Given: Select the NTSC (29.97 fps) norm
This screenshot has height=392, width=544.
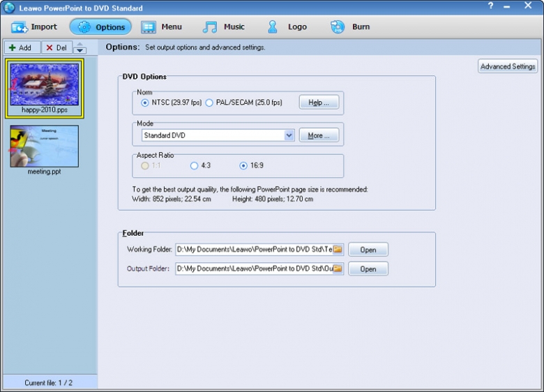Looking at the screenshot, I should click(145, 103).
